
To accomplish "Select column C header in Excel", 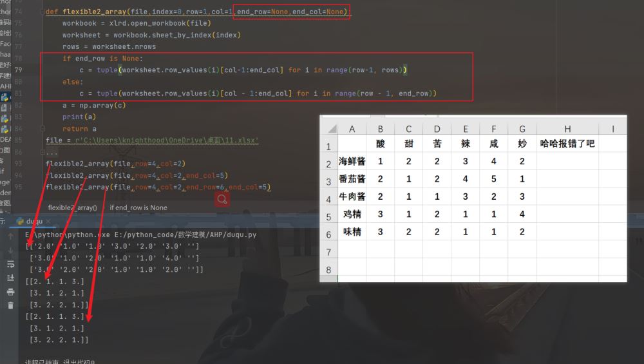I will [x=409, y=129].
